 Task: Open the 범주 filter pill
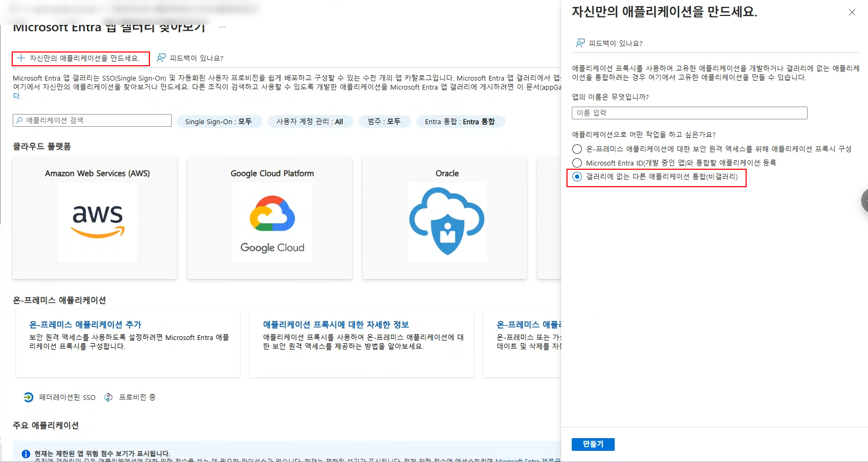[385, 121]
